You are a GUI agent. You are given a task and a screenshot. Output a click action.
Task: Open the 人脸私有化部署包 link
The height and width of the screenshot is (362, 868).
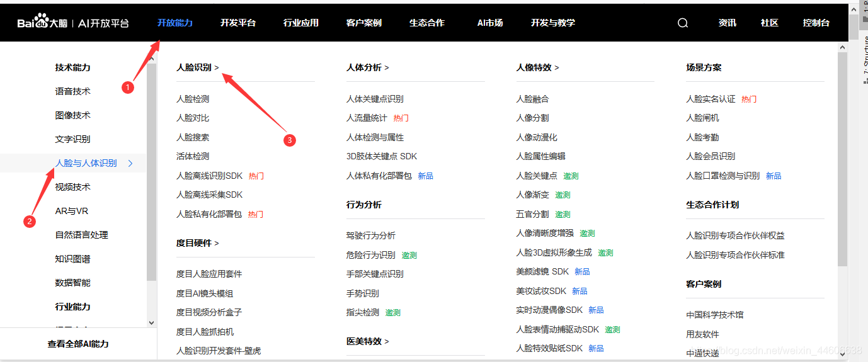coord(209,214)
